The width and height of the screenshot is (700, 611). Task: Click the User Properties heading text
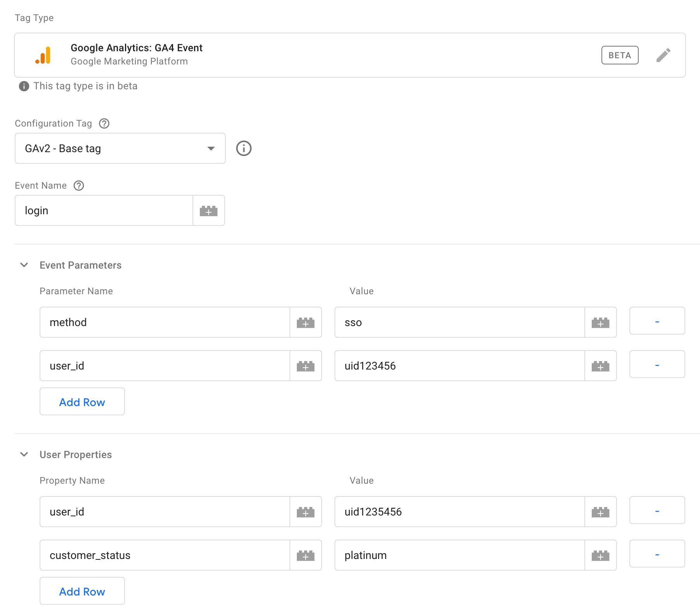(76, 455)
